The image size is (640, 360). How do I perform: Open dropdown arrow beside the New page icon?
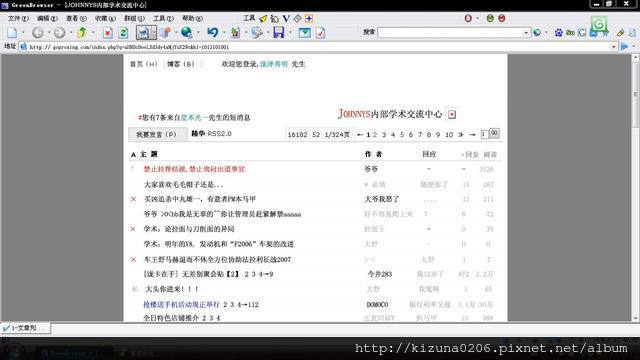pos(23,33)
